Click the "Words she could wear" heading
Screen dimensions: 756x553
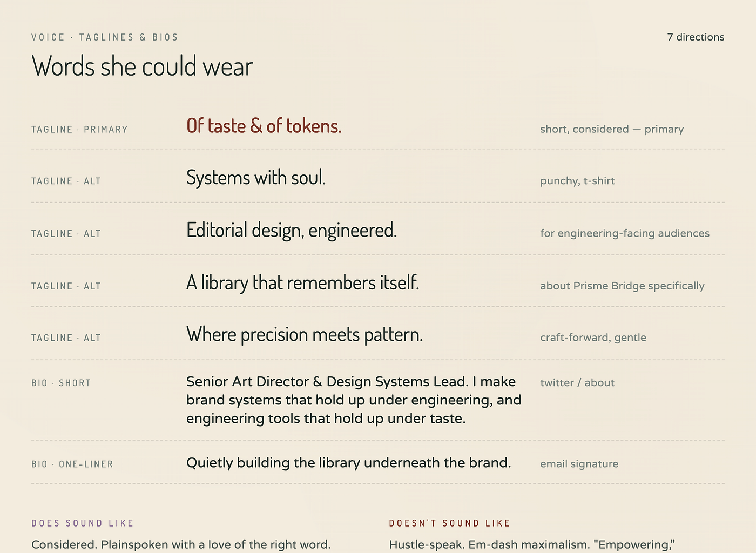click(x=142, y=66)
